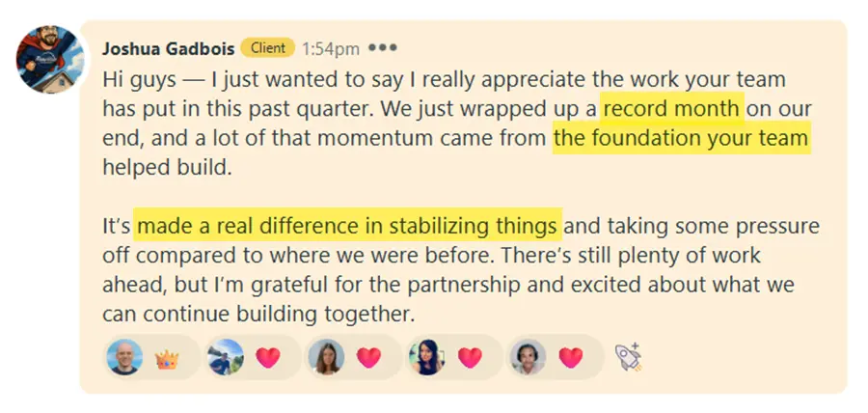The image size is (868, 413).
Task: Click the long-haired woman's reaction avatar
Action: click(326, 358)
